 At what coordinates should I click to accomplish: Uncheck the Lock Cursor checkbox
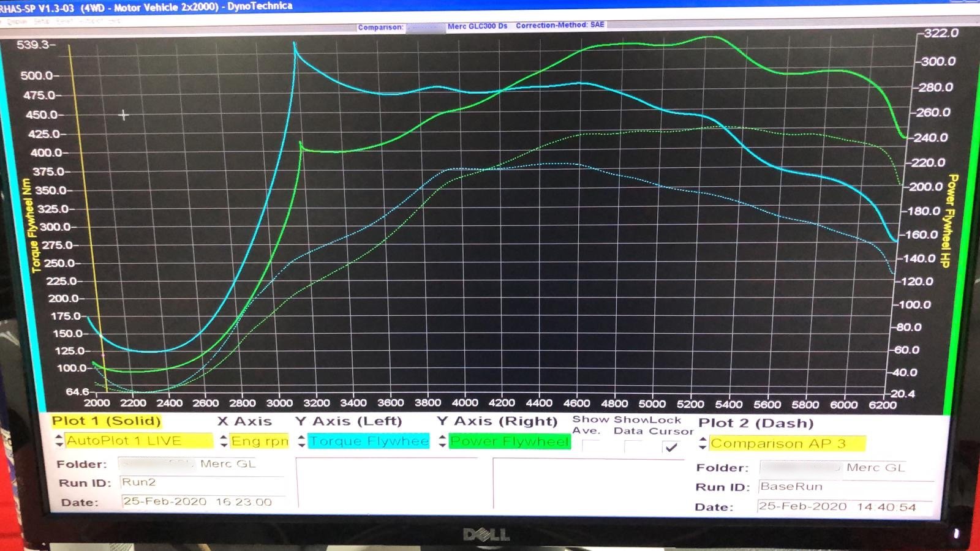pyautogui.click(x=671, y=448)
